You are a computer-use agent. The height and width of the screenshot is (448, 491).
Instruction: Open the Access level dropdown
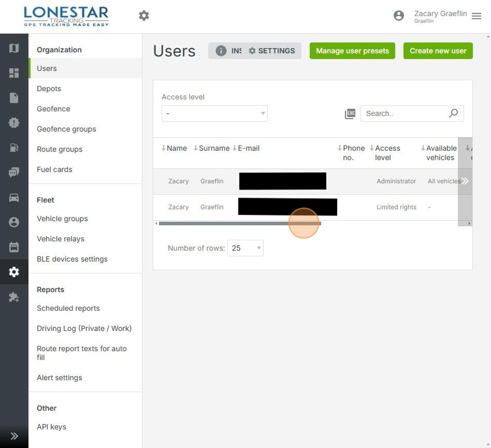coord(214,114)
